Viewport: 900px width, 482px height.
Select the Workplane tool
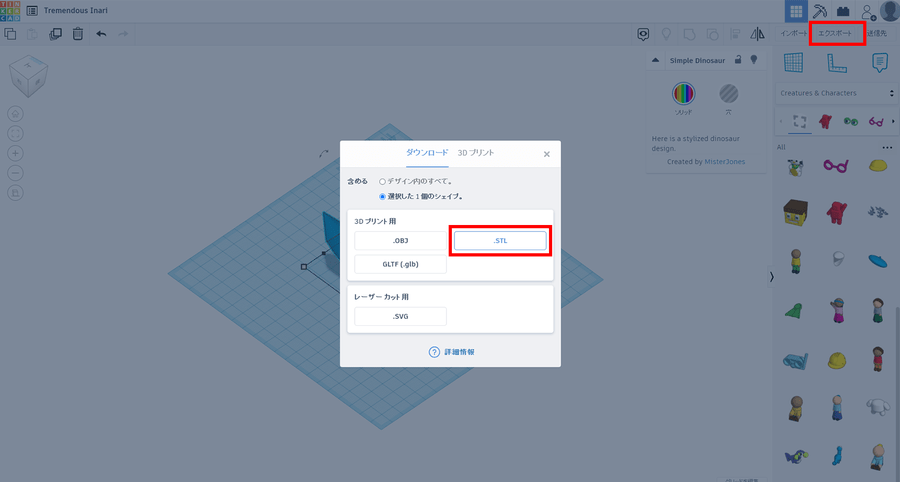[x=794, y=62]
